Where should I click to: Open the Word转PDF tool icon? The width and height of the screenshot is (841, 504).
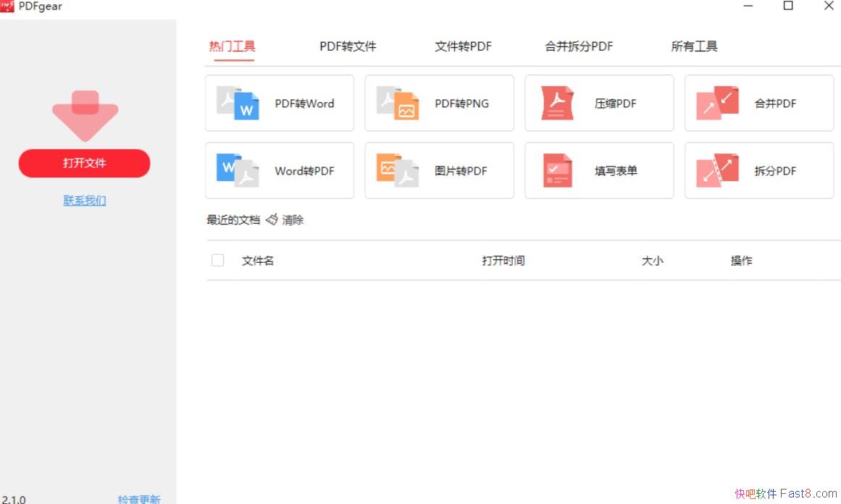point(238,171)
